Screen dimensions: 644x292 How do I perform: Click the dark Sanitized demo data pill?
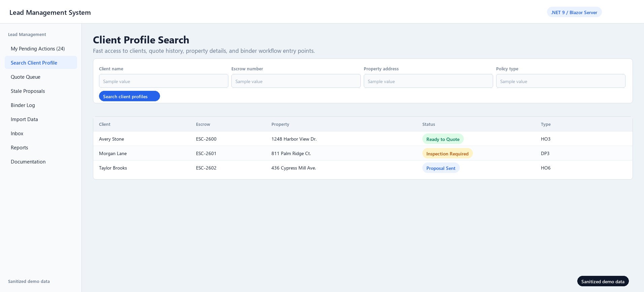click(603, 281)
